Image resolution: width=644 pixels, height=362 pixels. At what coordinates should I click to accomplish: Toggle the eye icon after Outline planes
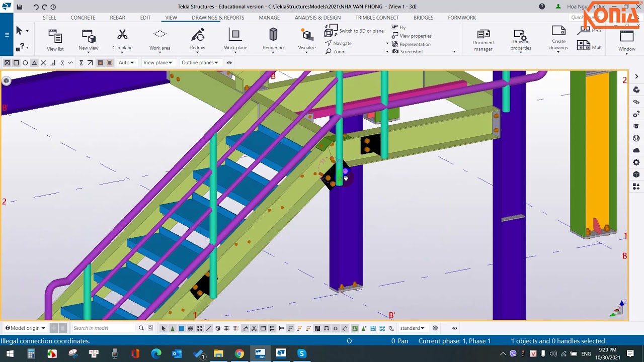(229, 63)
